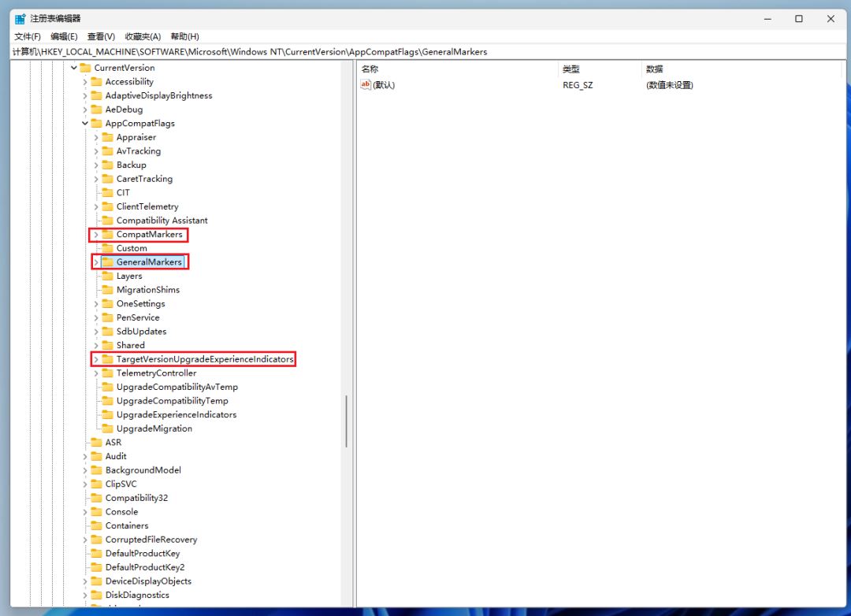
Task: Click the folder icon next to Appraiser
Action: tap(108, 137)
